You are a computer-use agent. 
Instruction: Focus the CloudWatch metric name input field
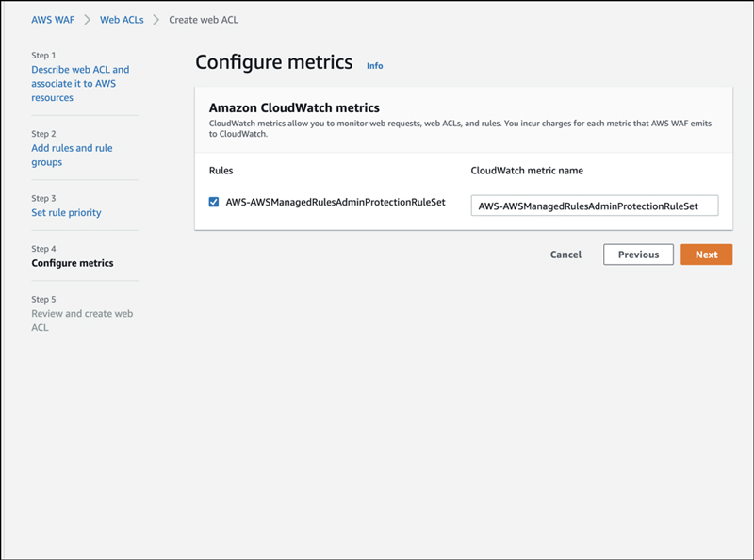(x=594, y=206)
